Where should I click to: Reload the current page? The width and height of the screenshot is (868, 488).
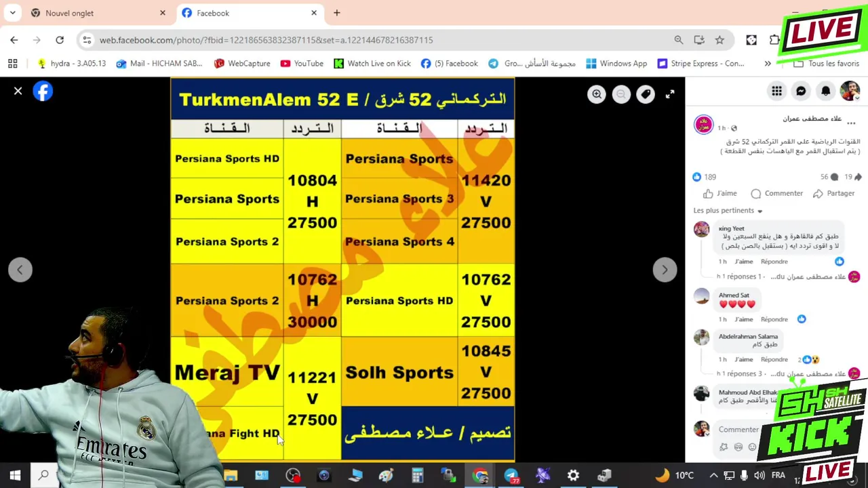[x=60, y=40]
